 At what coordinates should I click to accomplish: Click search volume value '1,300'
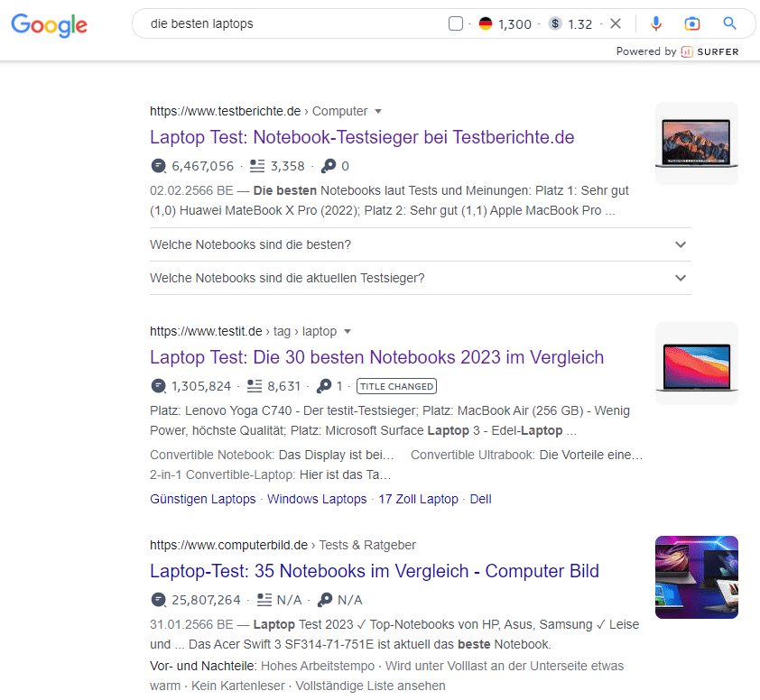(x=514, y=24)
